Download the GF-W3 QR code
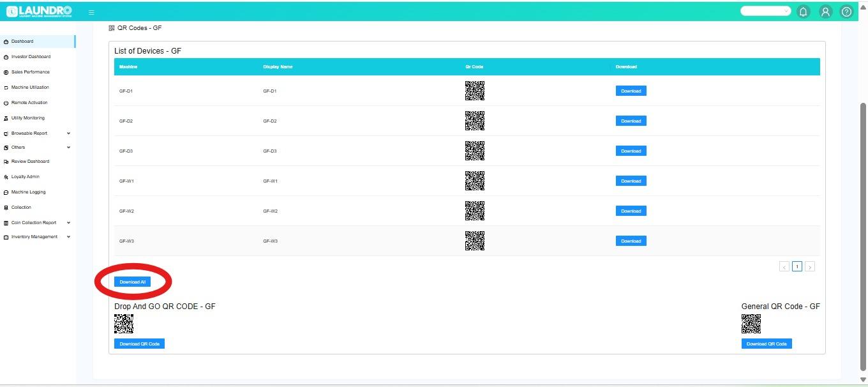 (x=631, y=241)
